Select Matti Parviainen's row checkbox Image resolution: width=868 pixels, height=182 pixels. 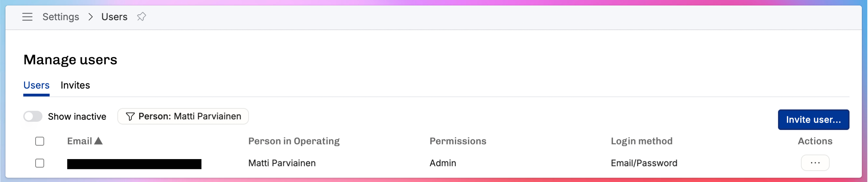[x=40, y=163]
